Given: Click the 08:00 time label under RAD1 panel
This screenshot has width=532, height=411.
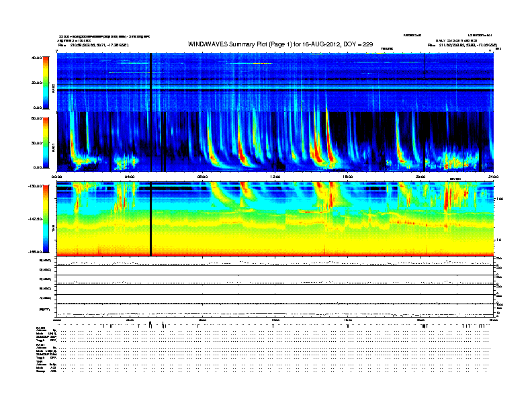Looking at the screenshot, I should click(202, 177).
